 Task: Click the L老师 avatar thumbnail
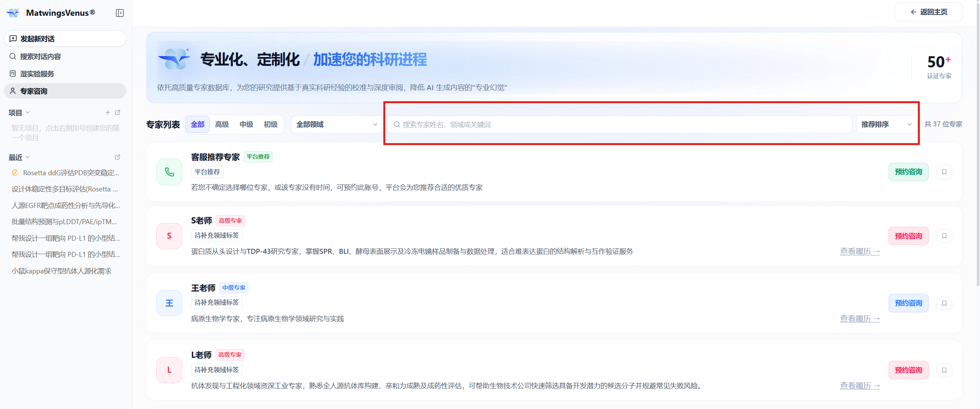coord(169,370)
